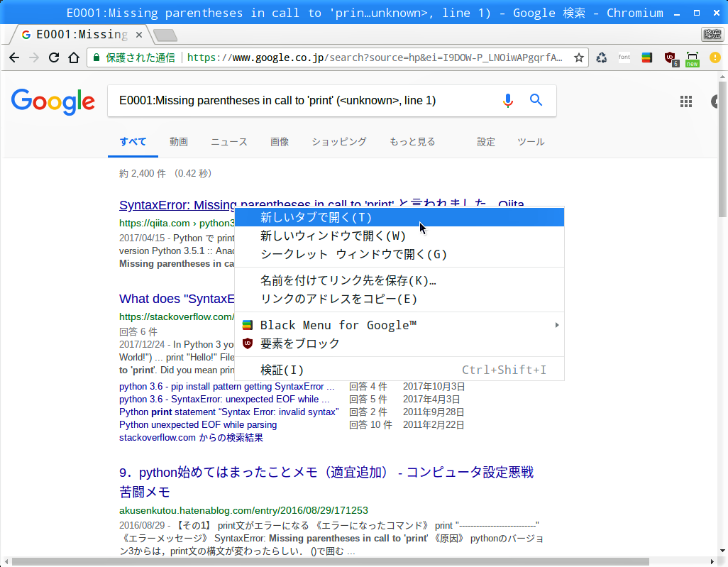Screen dimensions: 728x567
Task: Reload the page with the refresh icon
Action: (x=54, y=57)
